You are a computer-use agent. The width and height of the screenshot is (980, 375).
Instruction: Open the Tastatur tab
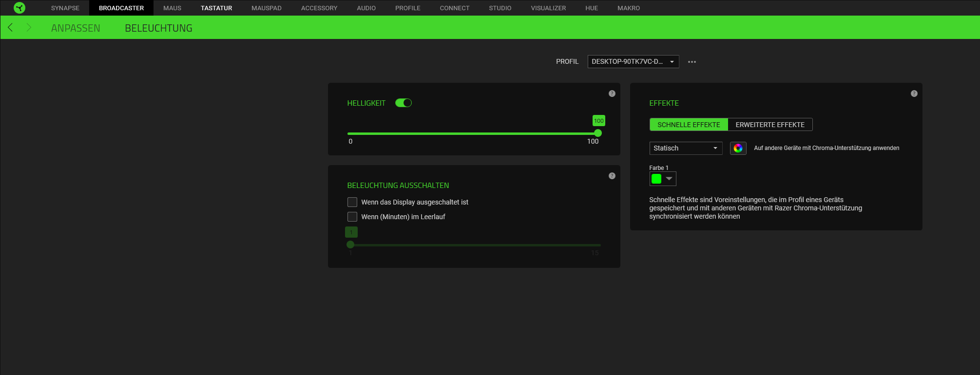click(216, 8)
